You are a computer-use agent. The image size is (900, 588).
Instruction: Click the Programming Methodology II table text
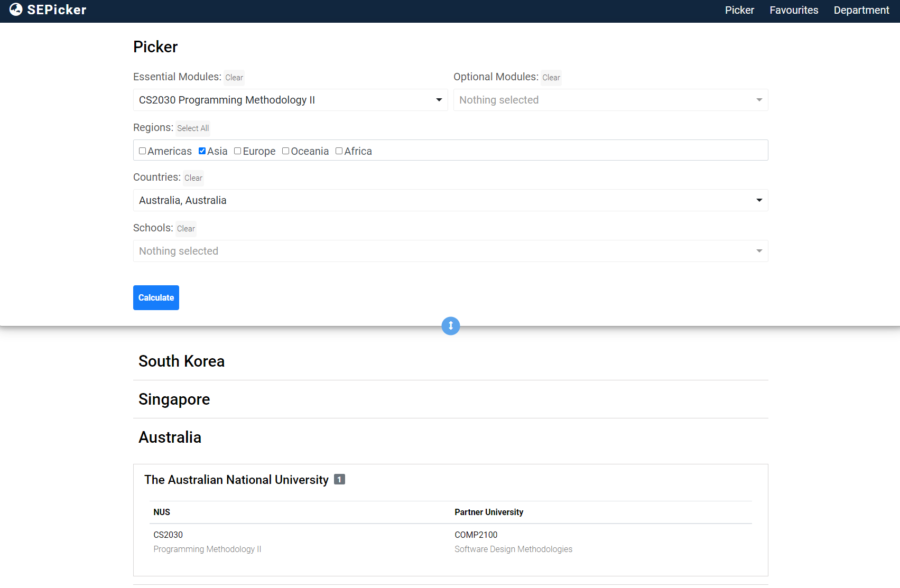pyautogui.click(x=207, y=549)
